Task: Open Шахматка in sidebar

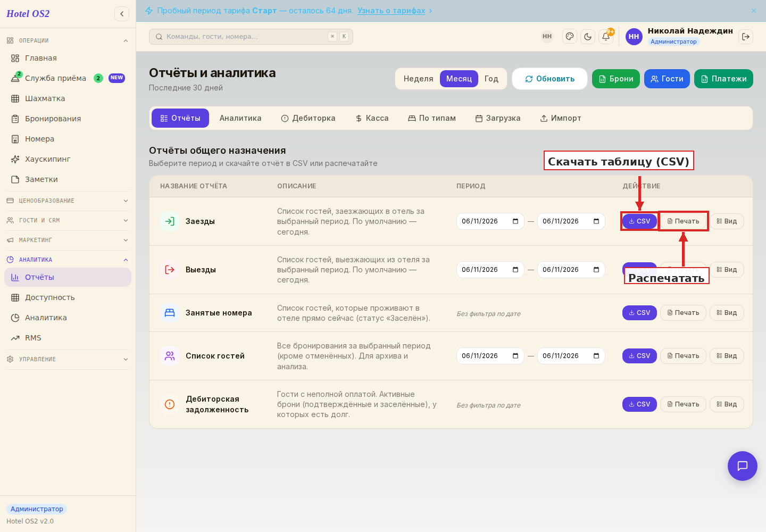Action: [x=68, y=98]
